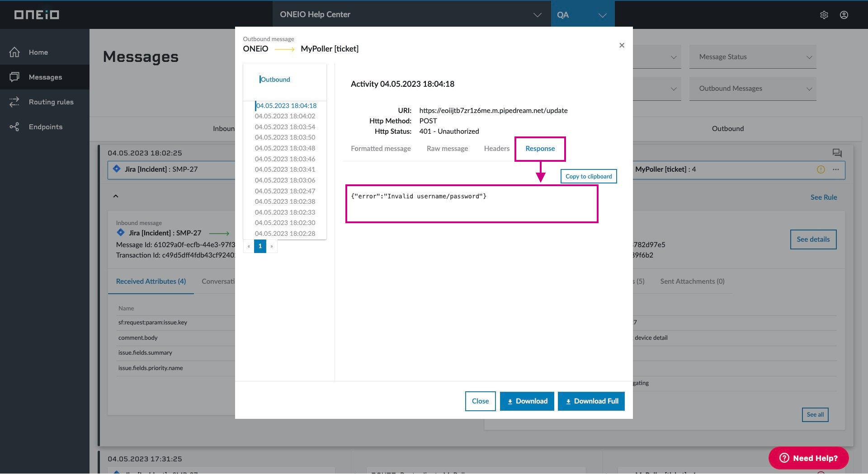
Task: Click the conversation bubbles icon
Action: point(837,153)
